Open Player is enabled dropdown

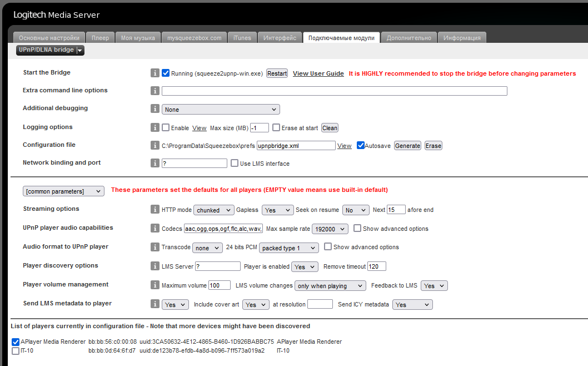pos(305,266)
